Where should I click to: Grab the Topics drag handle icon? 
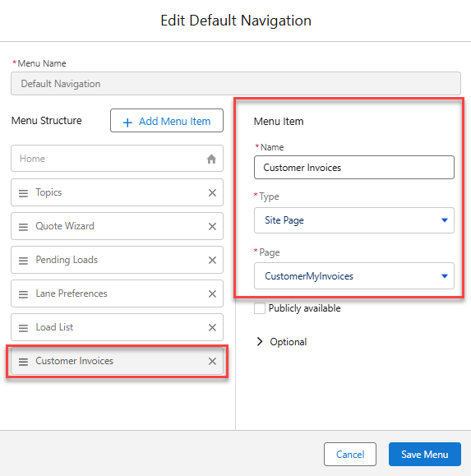(x=23, y=193)
